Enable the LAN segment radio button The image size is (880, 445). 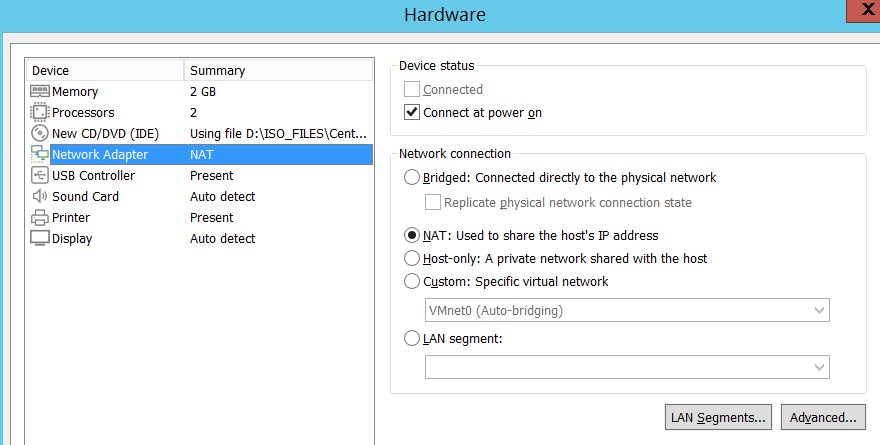(x=412, y=339)
